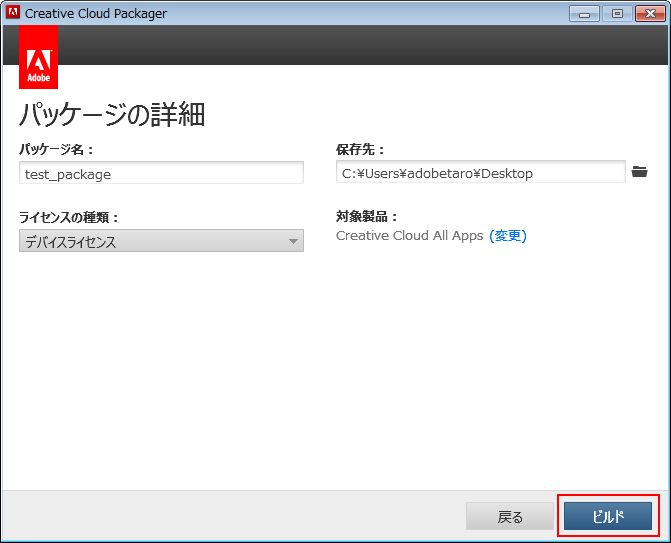Click the Creative Cloud Packager title bar icon
Image resolution: width=671 pixels, height=543 pixels.
pyautogui.click(x=13, y=12)
